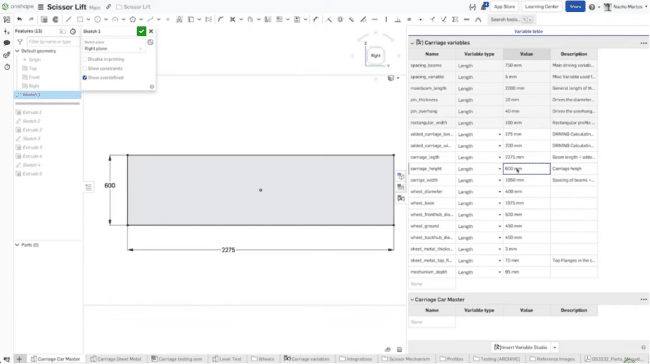Select the Line sketch tool

pyautogui.click(x=68, y=19)
